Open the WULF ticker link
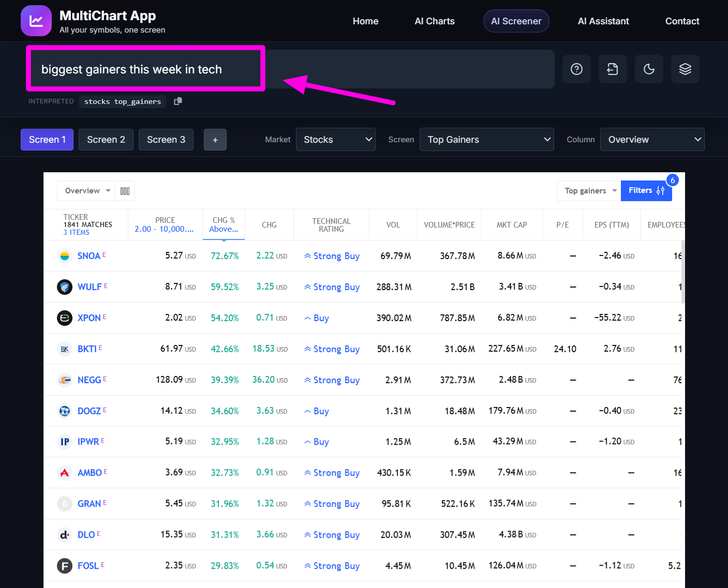The width and height of the screenshot is (728, 588). pos(90,287)
